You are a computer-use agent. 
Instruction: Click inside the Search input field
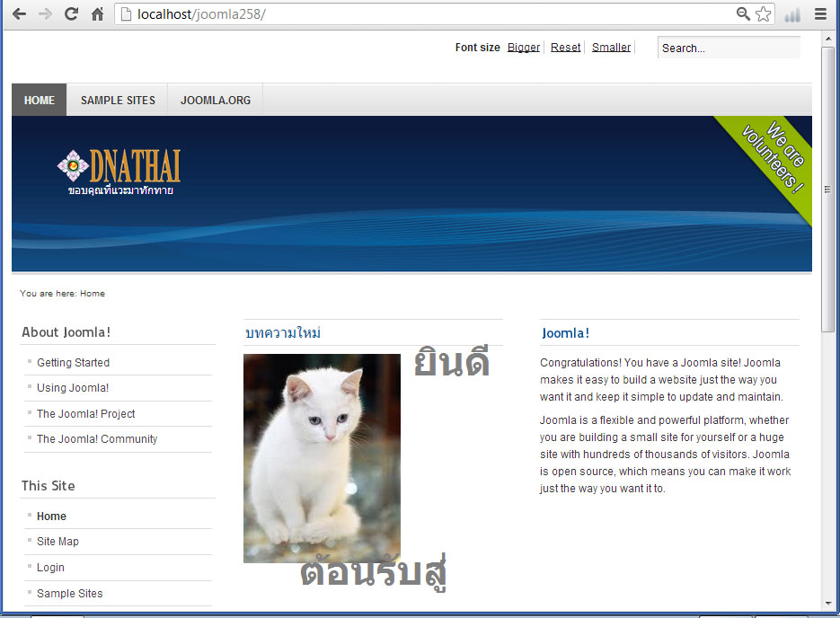point(728,49)
